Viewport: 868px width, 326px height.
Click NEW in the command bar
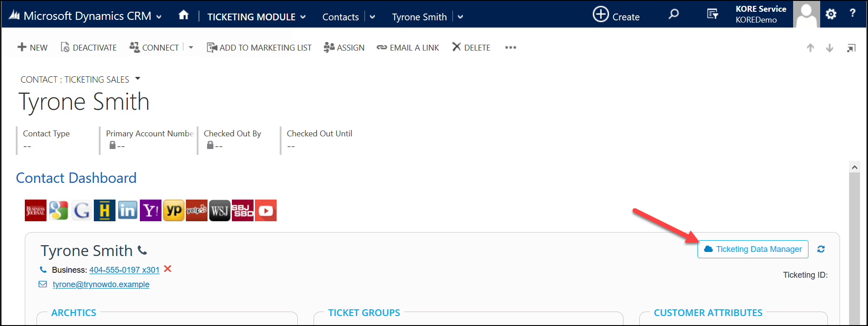point(32,47)
